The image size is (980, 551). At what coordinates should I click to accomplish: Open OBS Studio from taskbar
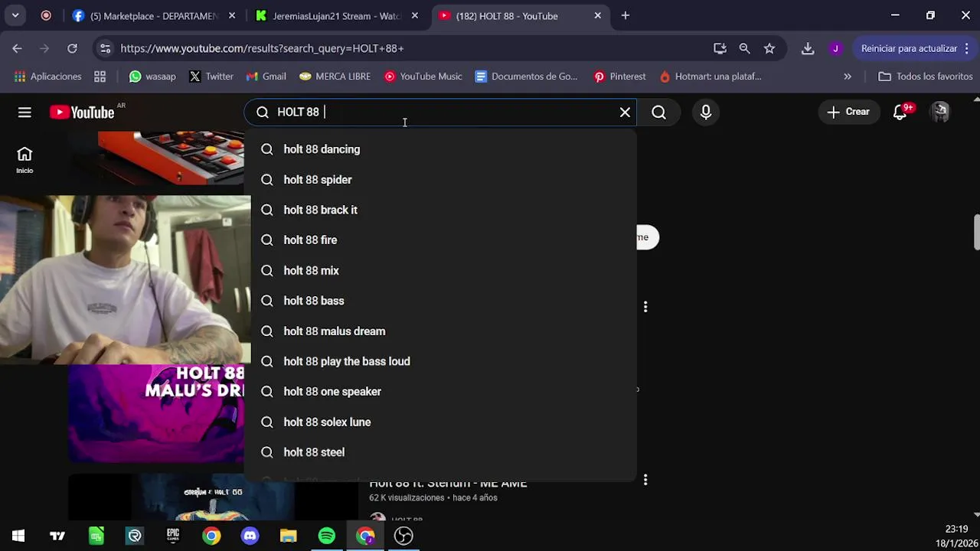coord(403,536)
